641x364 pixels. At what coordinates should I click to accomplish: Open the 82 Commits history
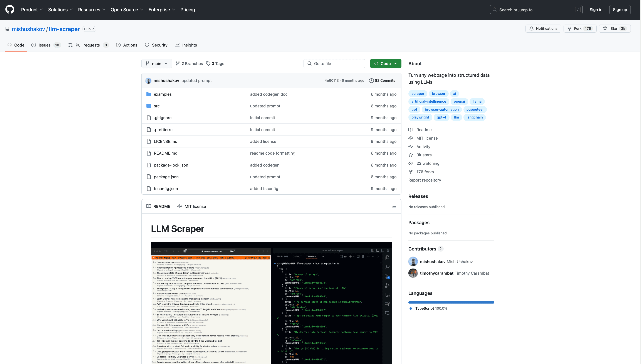coord(382,80)
